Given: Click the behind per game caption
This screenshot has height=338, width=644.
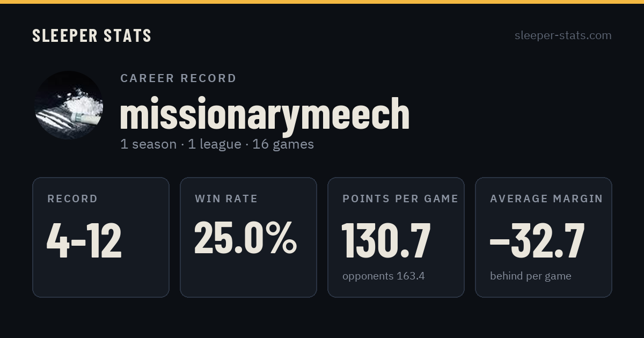Looking at the screenshot, I should point(531,276).
